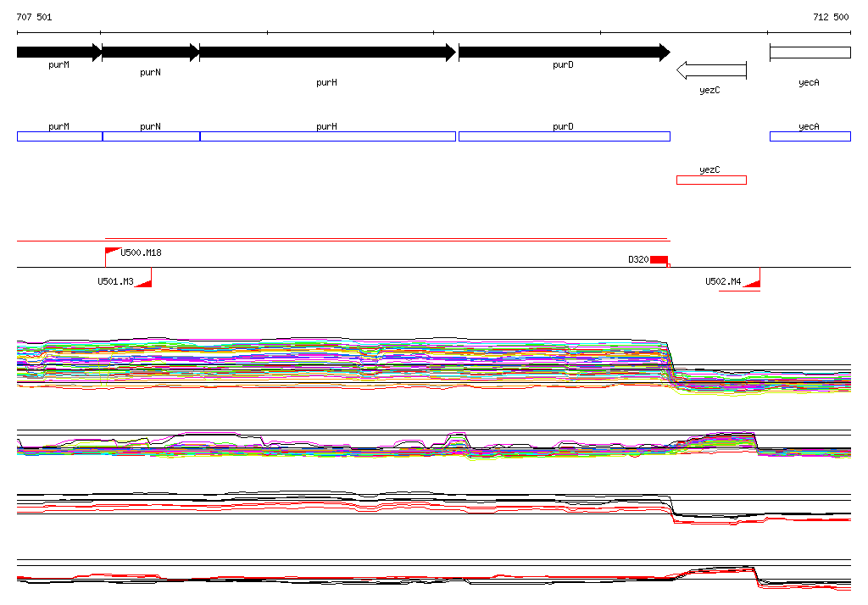868x605 pixels.
Task: Click the U502.M4 label text
Action: click(723, 282)
